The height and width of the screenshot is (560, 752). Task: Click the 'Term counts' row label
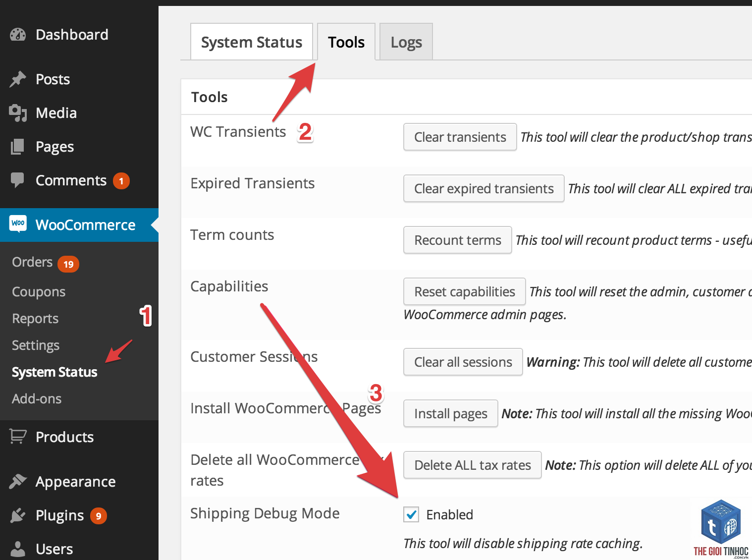tap(232, 235)
